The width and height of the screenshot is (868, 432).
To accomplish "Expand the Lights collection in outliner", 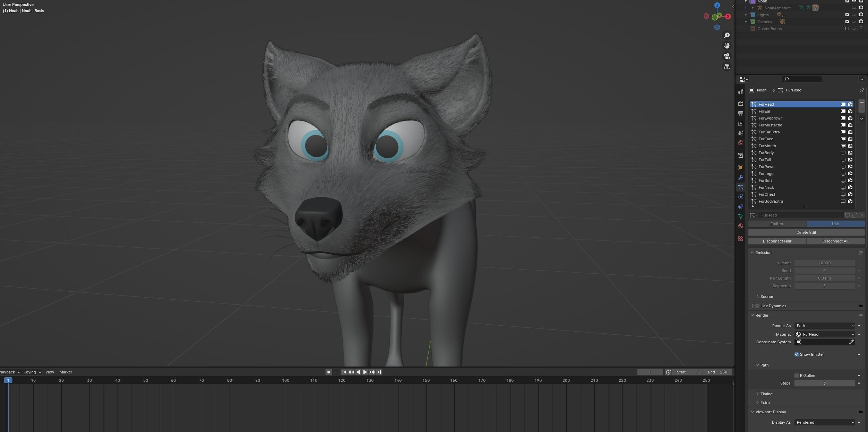I will click(x=746, y=15).
